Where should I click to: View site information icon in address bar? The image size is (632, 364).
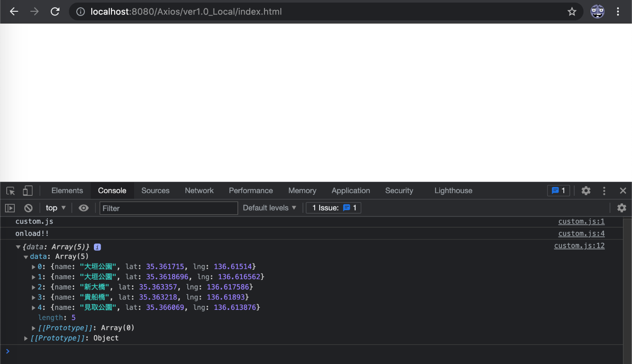pyautogui.click(x=80, y=12)
